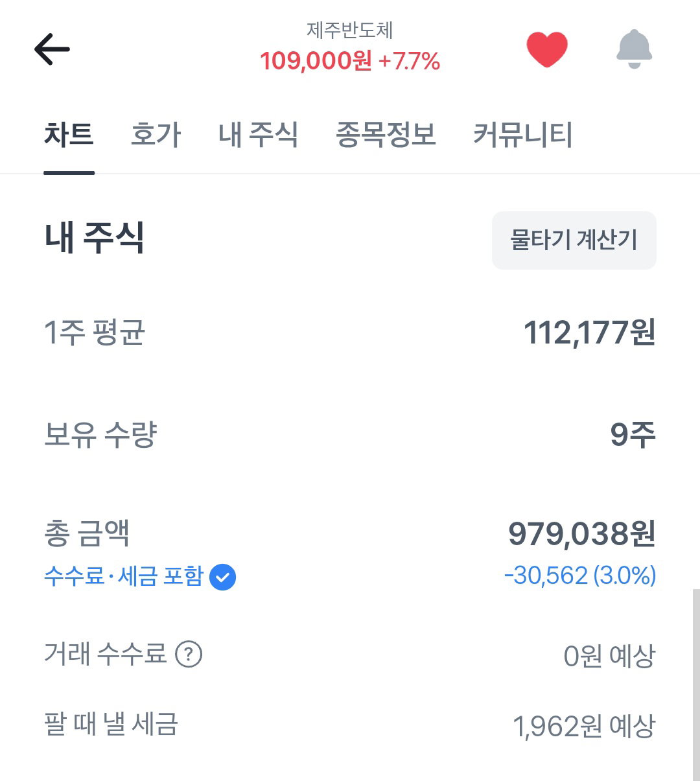This screenshot has width=700, height=781.
Task: Go to the 종목정보 tab
Action: (x=386, y=135)
